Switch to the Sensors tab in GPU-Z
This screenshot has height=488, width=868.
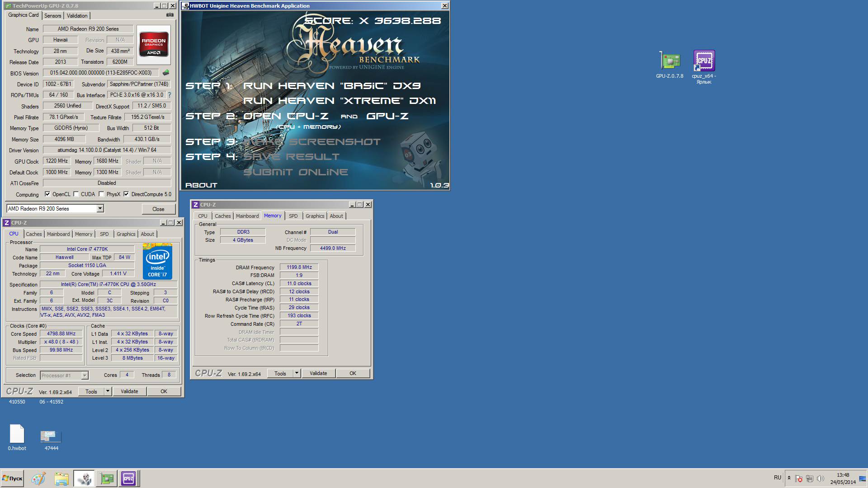click(x=52, y=16)
